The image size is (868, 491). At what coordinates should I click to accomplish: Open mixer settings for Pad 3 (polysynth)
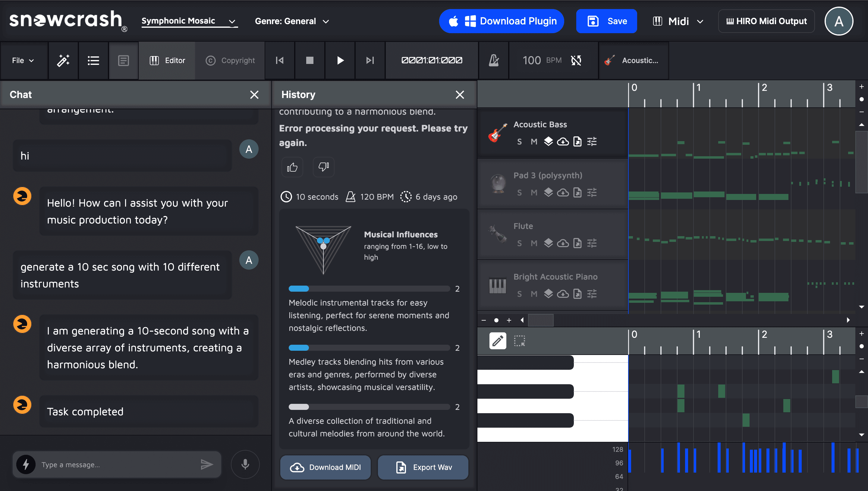point(592,192)
